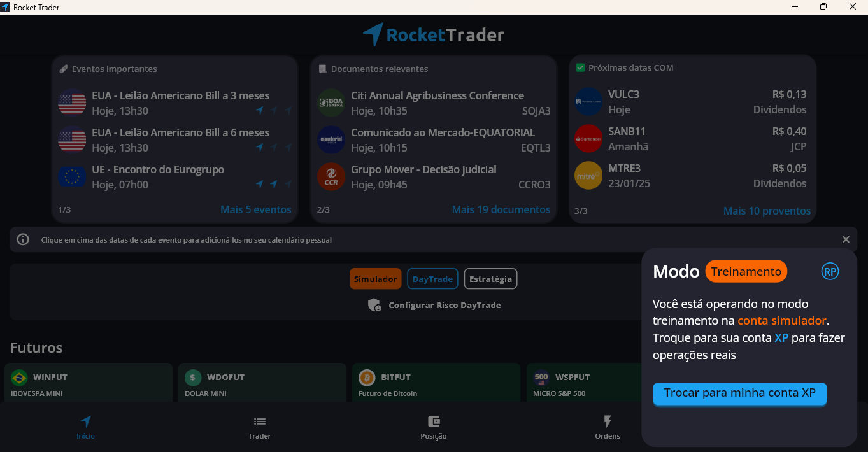Click the "R$ 0,13" dividend value
Image resolution: width=868 pixels, height=452 pixels.
point(790,94)
